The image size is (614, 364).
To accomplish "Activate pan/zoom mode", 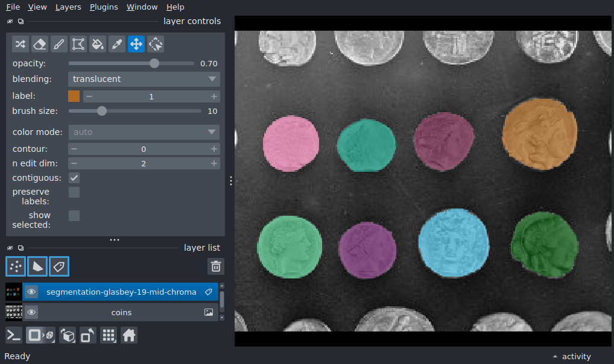I will [136, 44].
